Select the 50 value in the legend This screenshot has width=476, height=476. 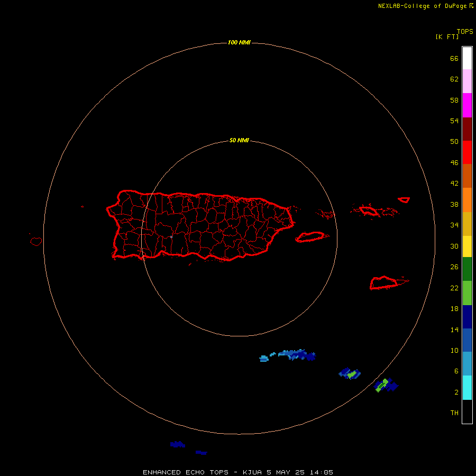tap(454, 142)
